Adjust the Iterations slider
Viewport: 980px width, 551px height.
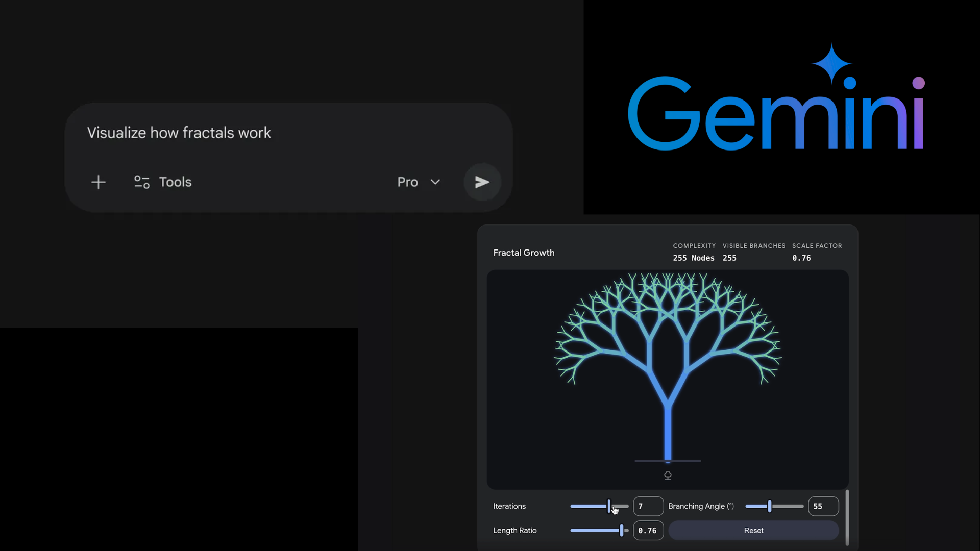click(599, 506)
